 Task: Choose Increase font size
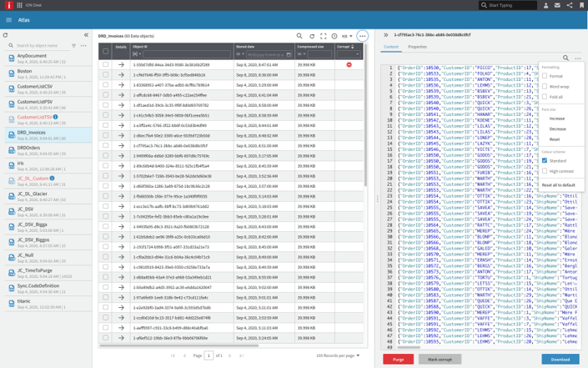pos(557,118)
